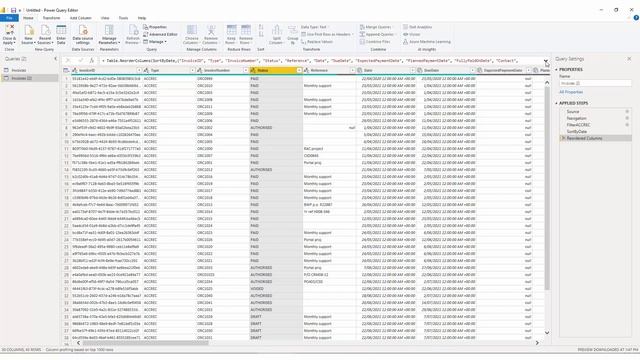Open the All Properties link

click(571, 92)
